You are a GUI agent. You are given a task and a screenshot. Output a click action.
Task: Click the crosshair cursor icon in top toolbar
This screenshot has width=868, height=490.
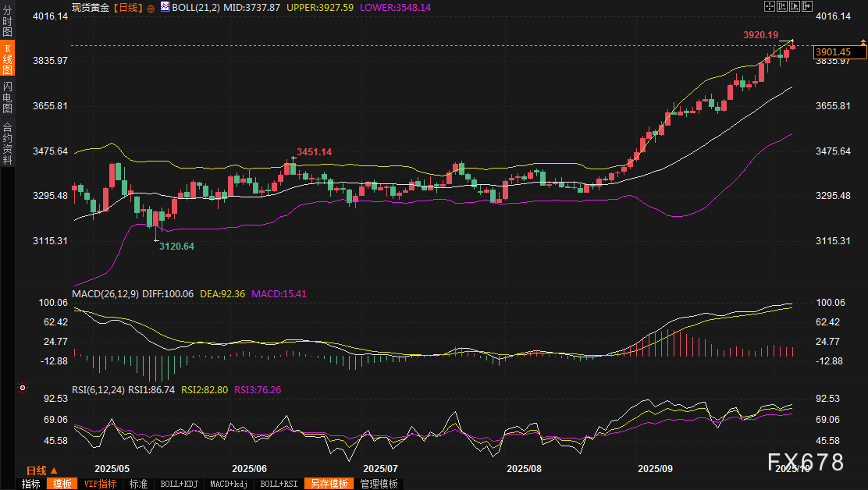(x=770, y=6)
